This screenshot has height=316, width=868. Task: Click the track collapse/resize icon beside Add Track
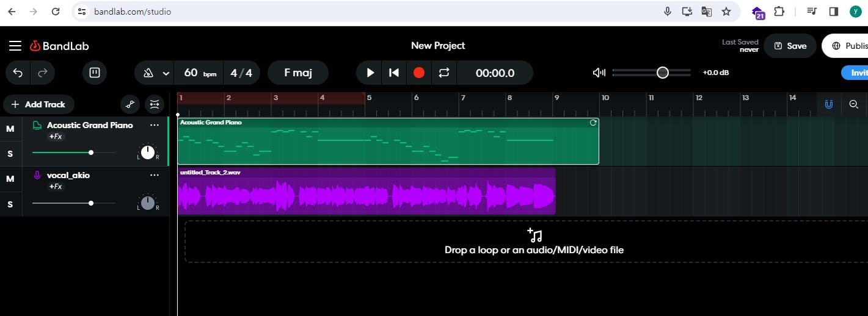[x=154, y=104]
